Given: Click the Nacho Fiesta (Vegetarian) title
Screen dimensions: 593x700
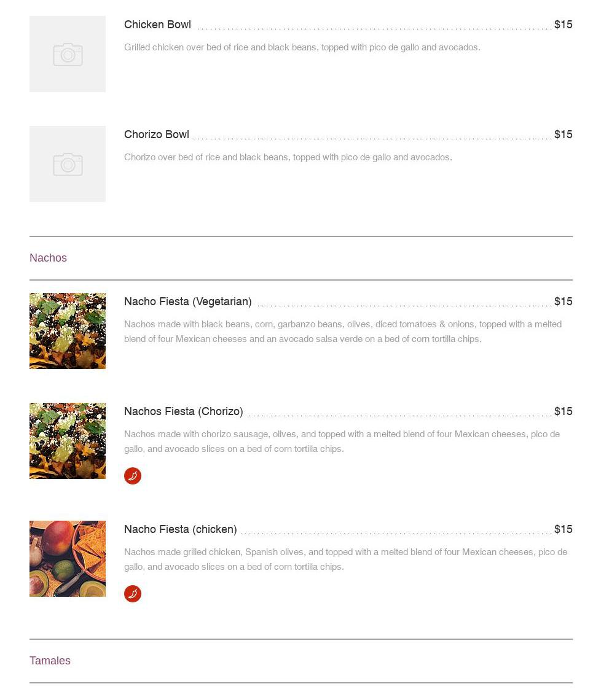Looking at the screenshot, I should [x=188, y=301].
